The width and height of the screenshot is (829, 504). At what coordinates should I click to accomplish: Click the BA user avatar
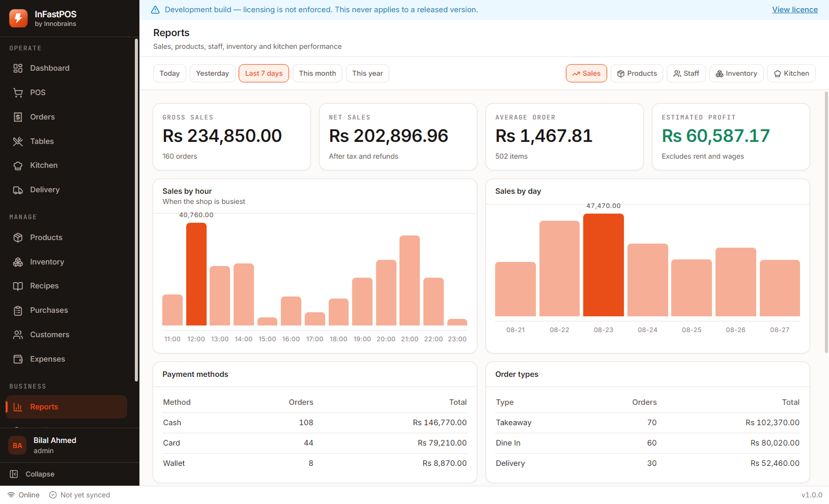click(17, 446)
